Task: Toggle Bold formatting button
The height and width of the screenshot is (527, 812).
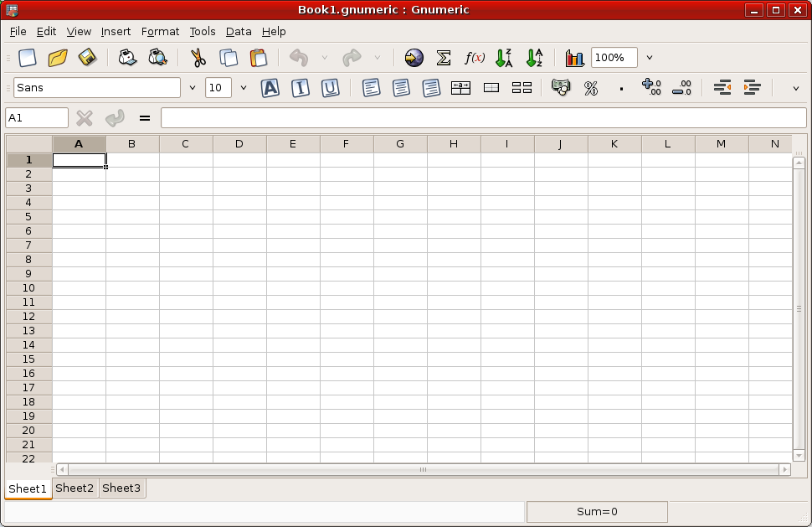Action: (270, 88)
